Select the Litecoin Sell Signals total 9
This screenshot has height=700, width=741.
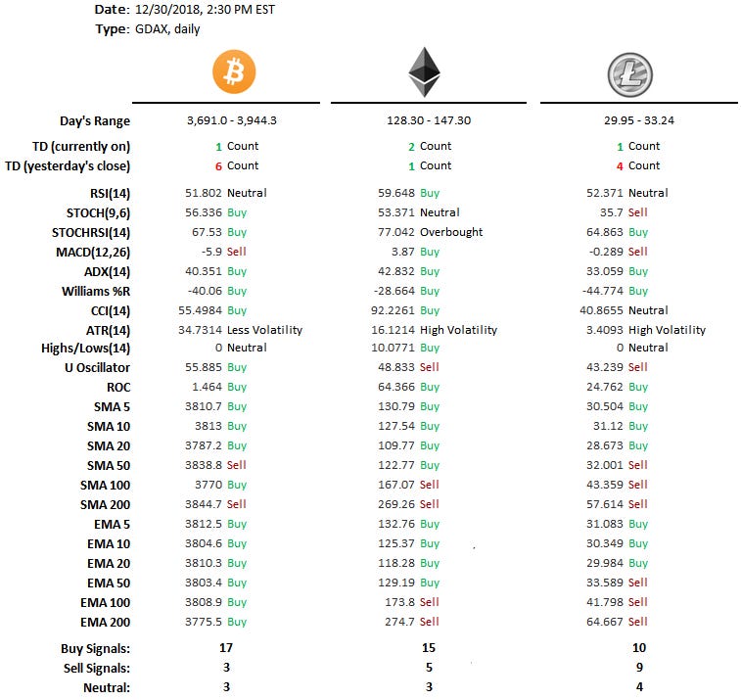639,668
